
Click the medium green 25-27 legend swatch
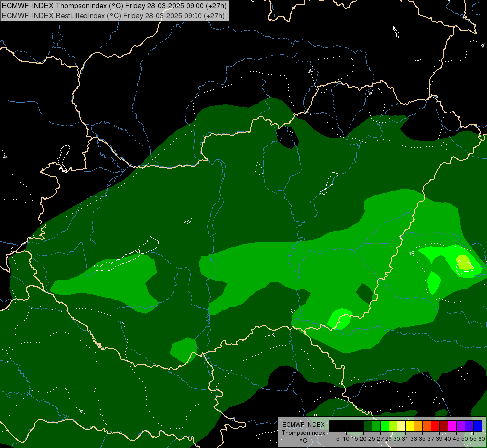click(x=376, y=426)
